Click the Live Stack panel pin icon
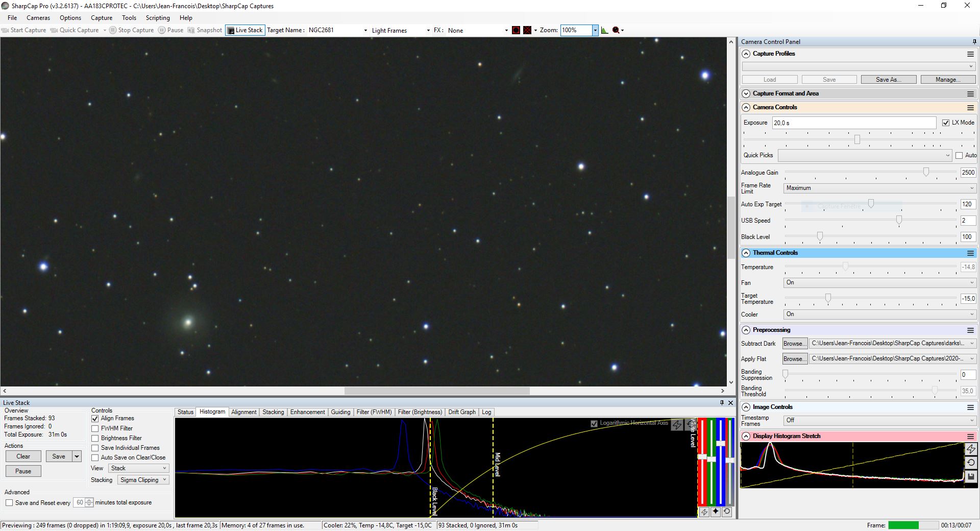980x531 pixels. (x=722, y=403)
